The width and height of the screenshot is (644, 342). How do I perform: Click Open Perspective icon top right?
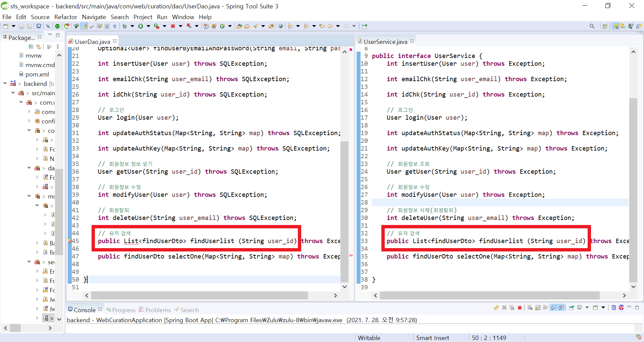coord(605,26)
